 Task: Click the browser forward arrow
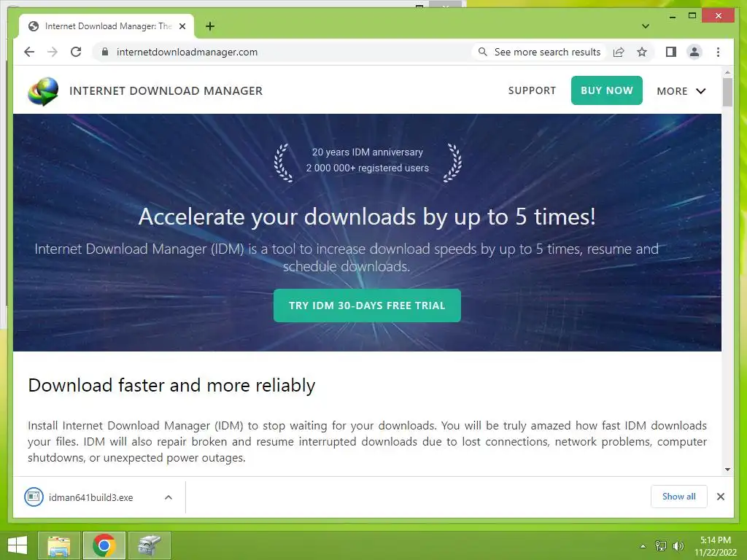tap(53, 52)
